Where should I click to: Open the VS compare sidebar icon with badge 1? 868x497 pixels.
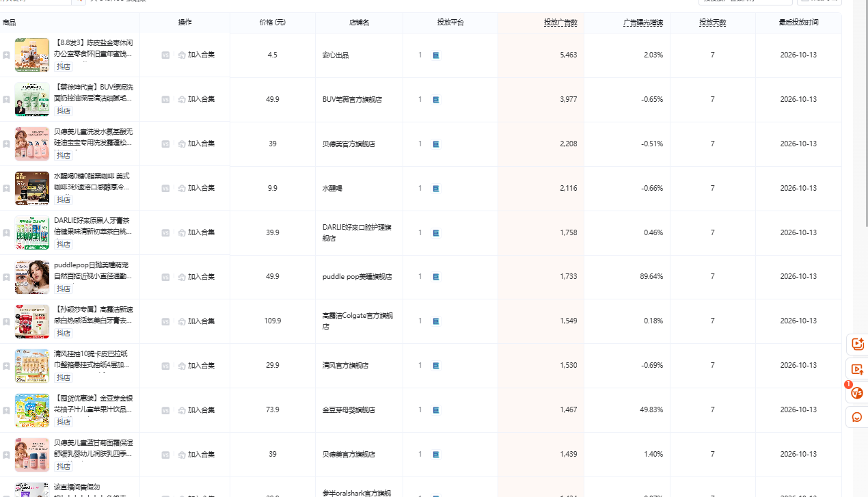[857, 393]
